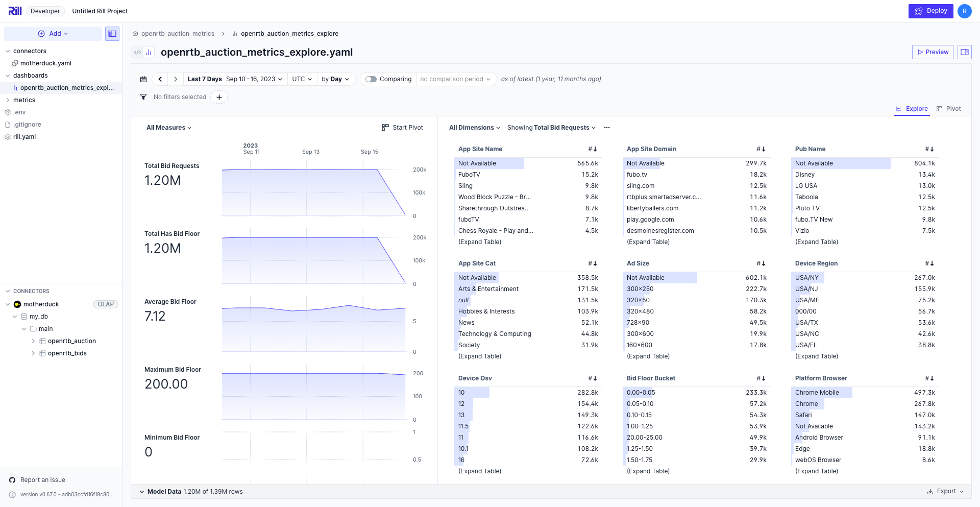Select the Explore tab
This screenshot has width=980, height=507.
coord(912,109)
